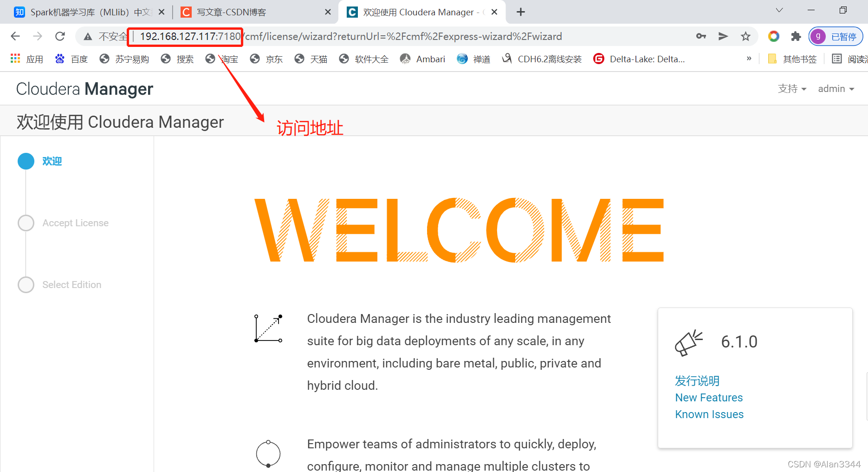868x472 pixels.
Task: Open the not-secure warning site info icon
Action: tap(88, 36)
